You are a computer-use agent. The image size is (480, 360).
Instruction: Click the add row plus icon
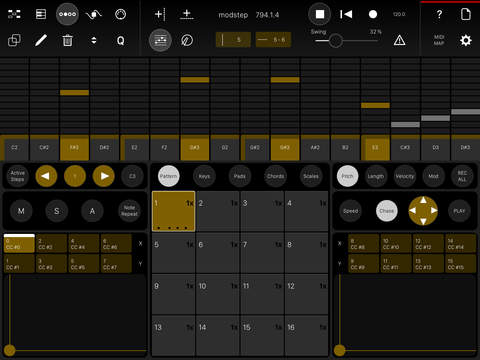(187, 14)
